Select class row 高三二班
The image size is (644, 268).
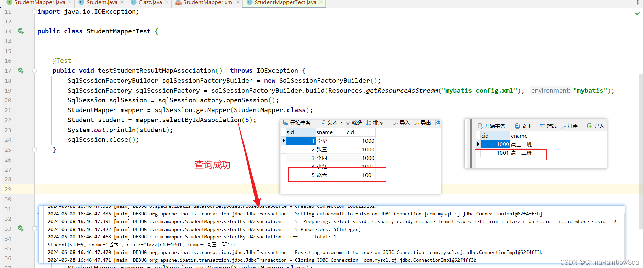pyautogui.click(x=510, y=153)
